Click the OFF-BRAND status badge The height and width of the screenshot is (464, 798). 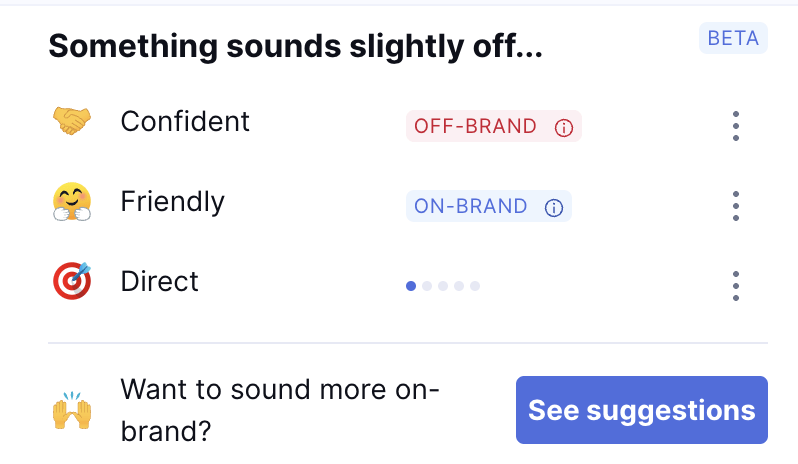click(494, 126)
